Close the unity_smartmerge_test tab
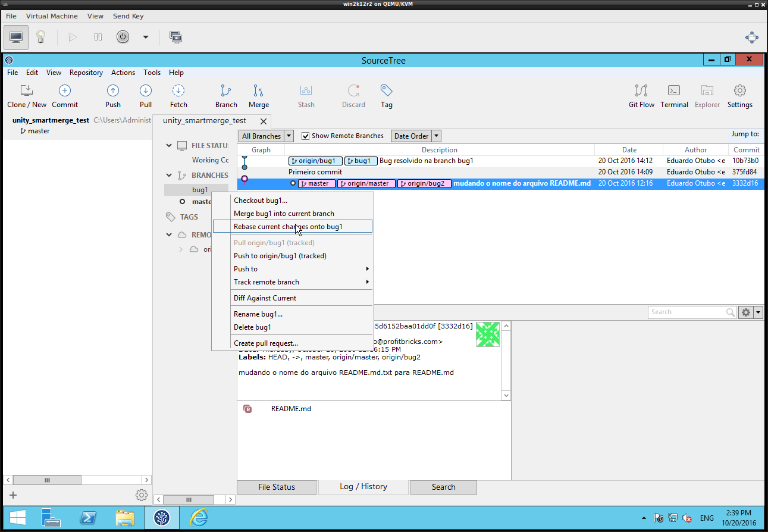 coord(264,121)
